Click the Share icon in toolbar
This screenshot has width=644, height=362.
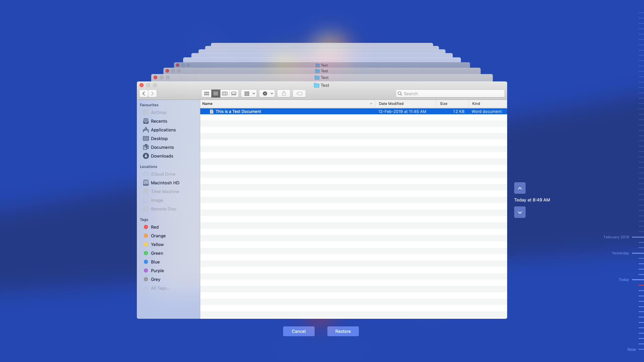[x=283, y=93]
